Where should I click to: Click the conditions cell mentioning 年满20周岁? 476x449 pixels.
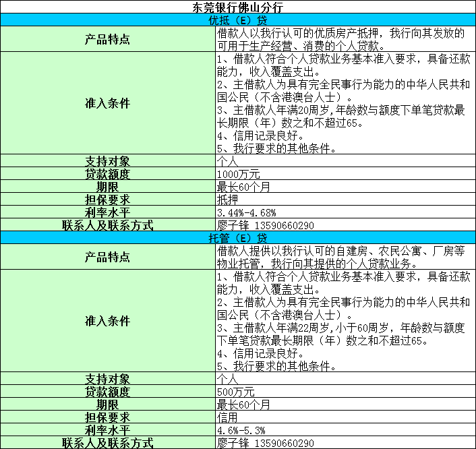(345, 103)
